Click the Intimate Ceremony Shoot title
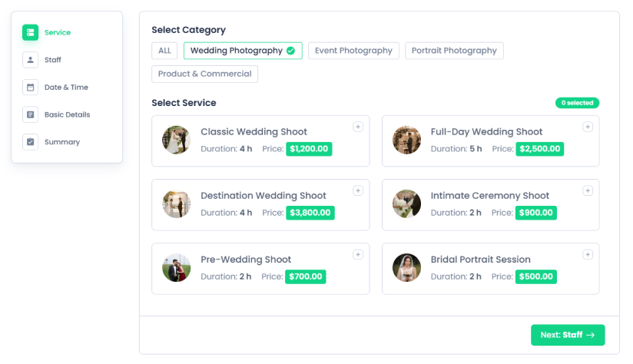 (489, 196)
